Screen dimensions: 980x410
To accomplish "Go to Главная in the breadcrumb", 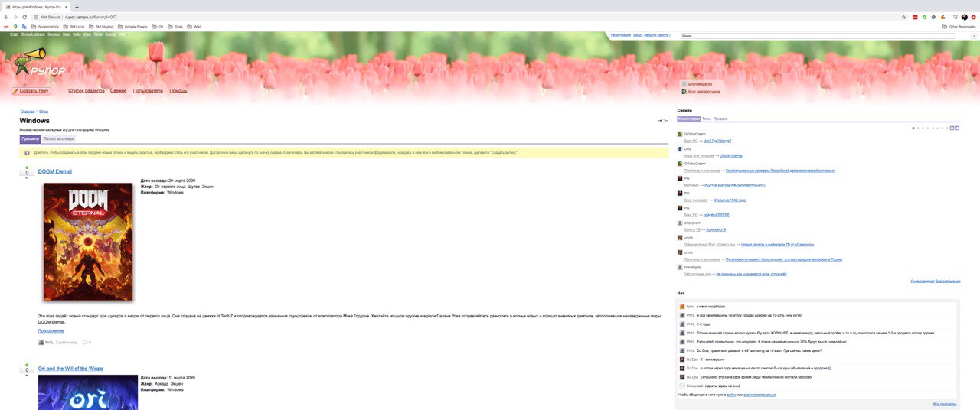I will [x=28, y=112].
